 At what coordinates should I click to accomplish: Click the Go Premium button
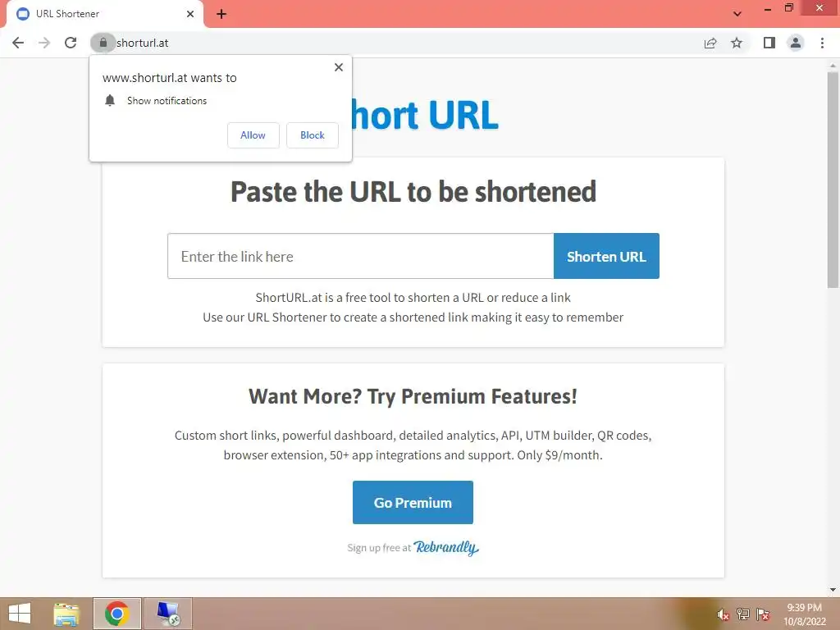(x=413, y=503)
